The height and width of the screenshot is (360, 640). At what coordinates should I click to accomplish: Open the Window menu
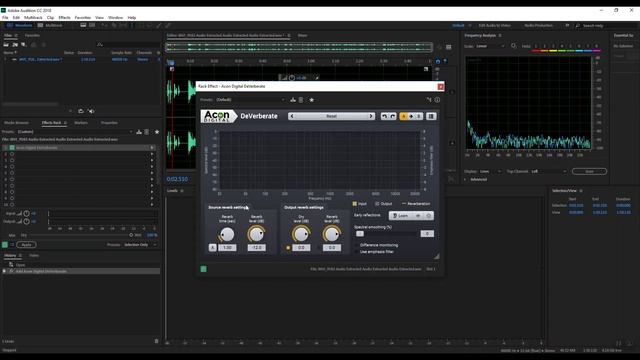click(115, 18)
